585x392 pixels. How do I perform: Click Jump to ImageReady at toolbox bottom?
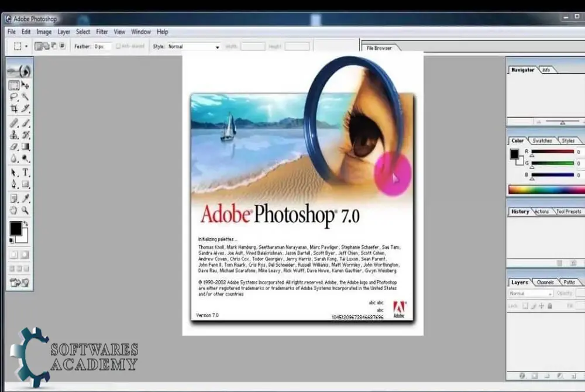[x=19, y=283]
